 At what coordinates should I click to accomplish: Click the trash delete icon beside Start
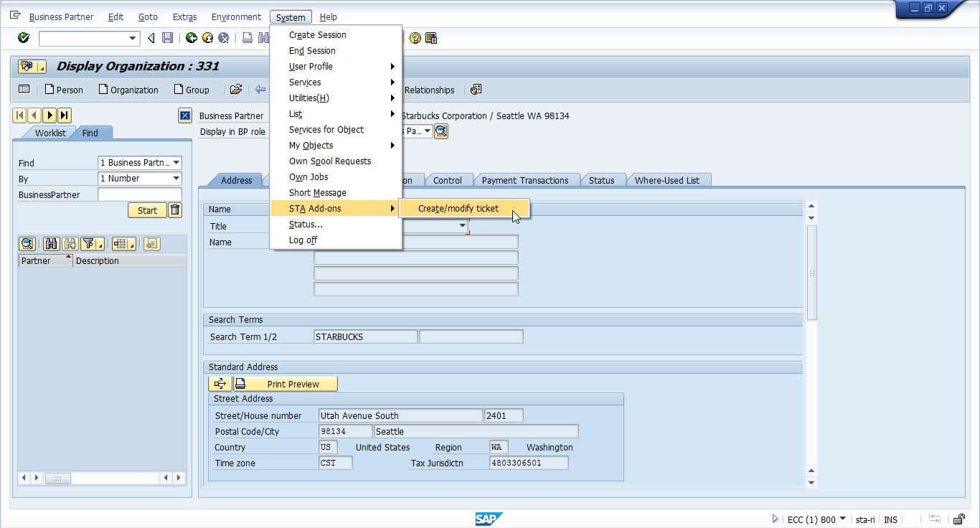pos(175,210)
